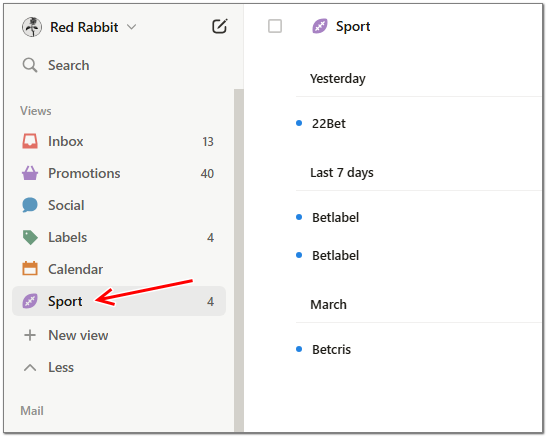The width and height of the screenshot is (547, 437).
Task: Click the compose new message icon
Action: coord(220,26)
